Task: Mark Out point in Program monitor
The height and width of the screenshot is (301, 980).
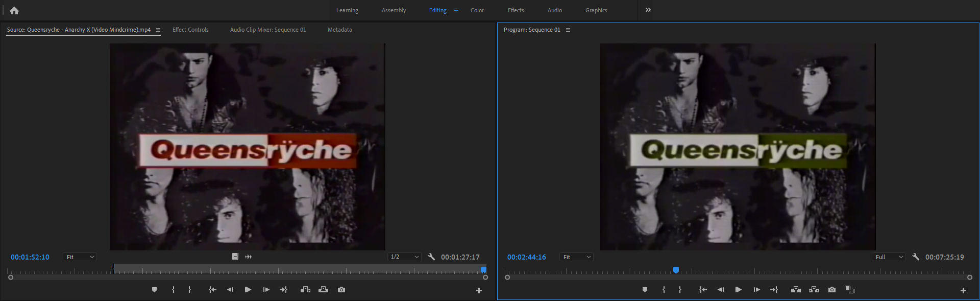Action: [680, 290]
